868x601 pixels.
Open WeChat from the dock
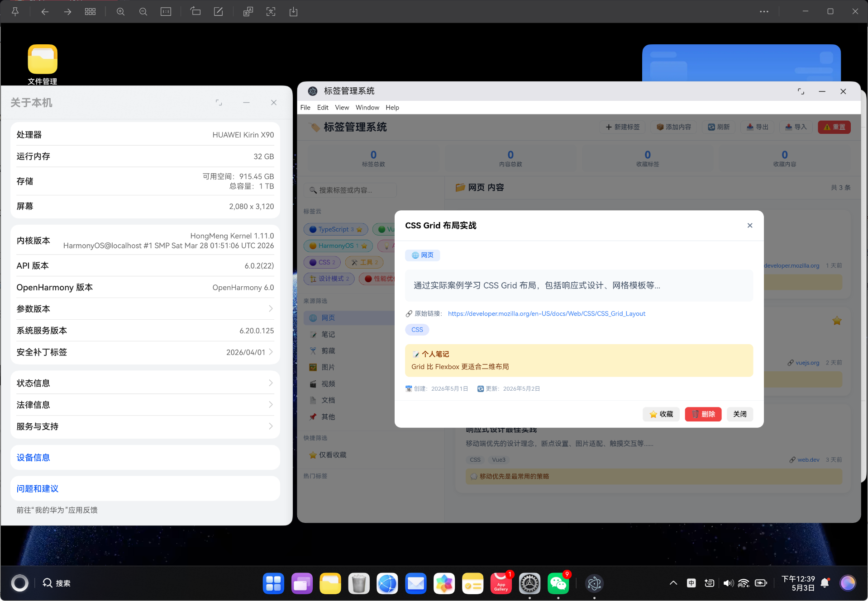pyautogui.click(x=558, y=583)
